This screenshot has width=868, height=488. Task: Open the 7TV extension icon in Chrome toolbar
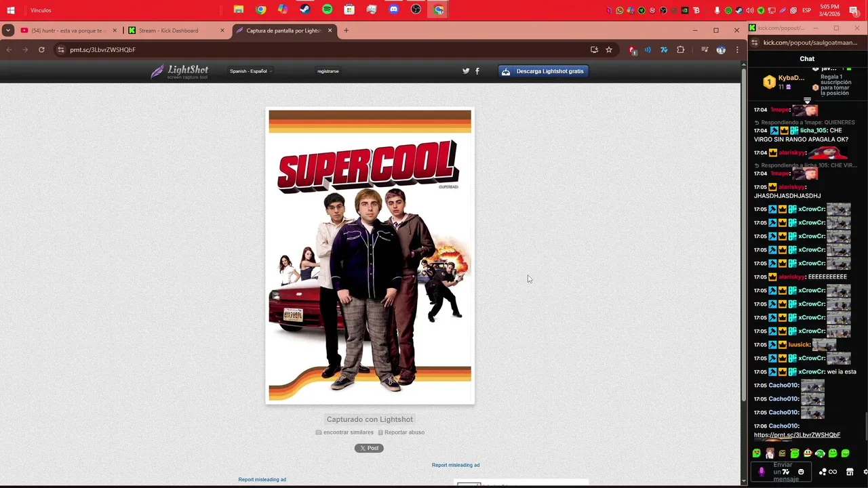click(x=664, y=49)
